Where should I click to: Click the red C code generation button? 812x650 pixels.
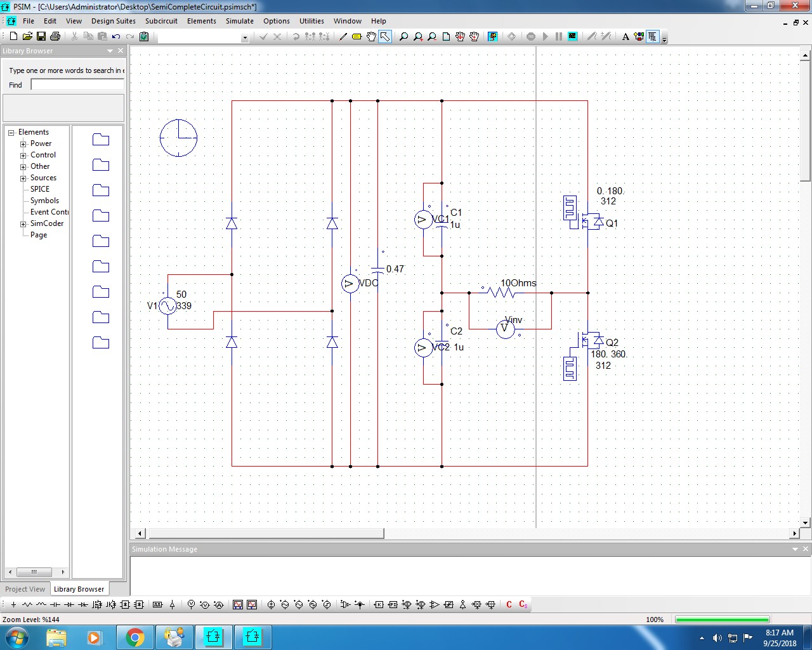tap(508, 604)
